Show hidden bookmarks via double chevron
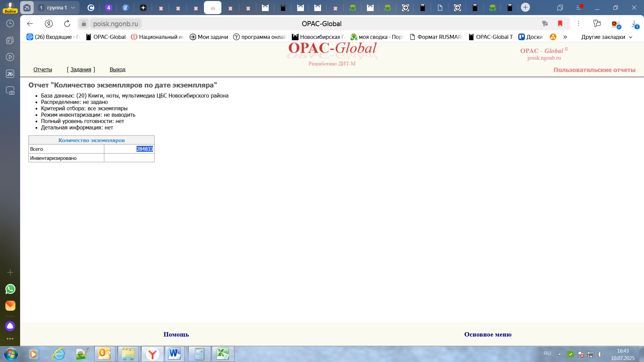Viewport: 644px width, 362px height. click(565, 37)
